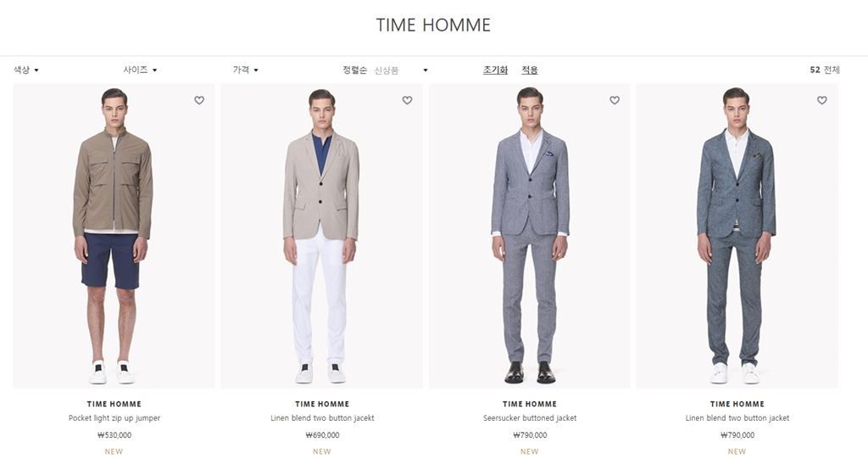Screen dimensions: 868x459
Task: Open the grey seersucker suit product image
Action: [529, 236]
